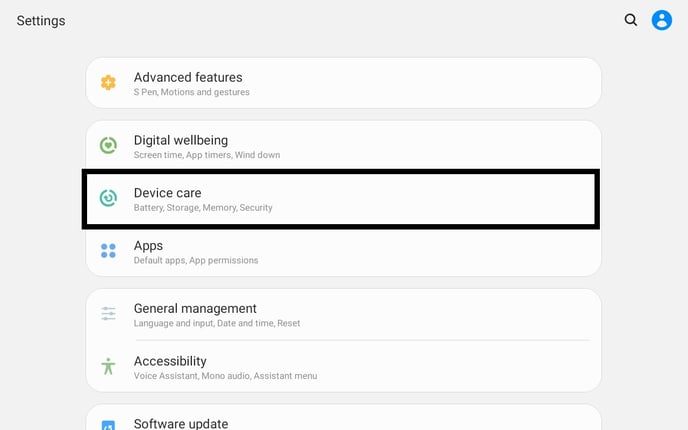
Task: Open the Samsung account profile icon
Action: click(x=662, y=20)
